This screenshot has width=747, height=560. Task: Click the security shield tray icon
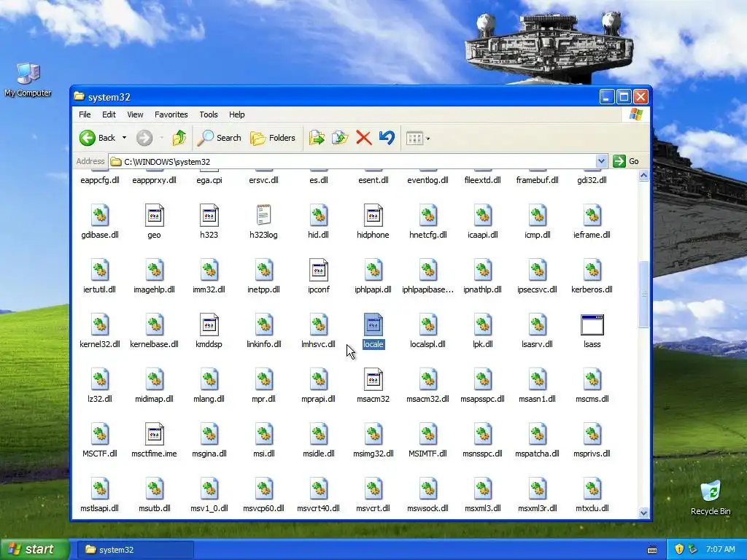pos(679,549)
